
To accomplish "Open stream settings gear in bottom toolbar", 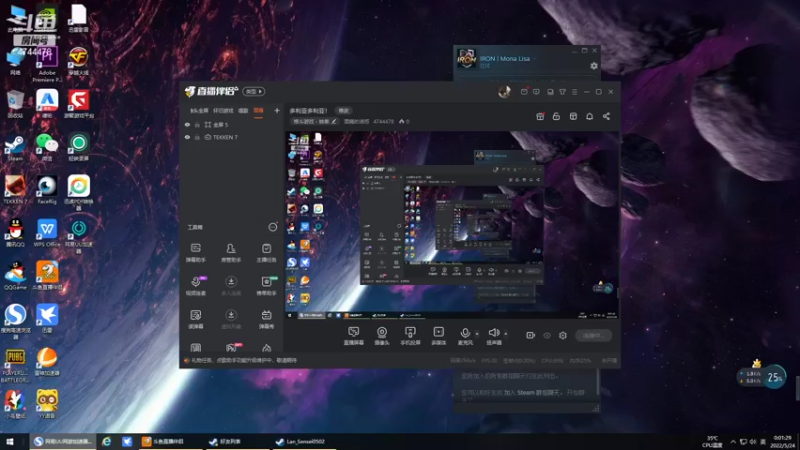I will [x=563, y=335].
